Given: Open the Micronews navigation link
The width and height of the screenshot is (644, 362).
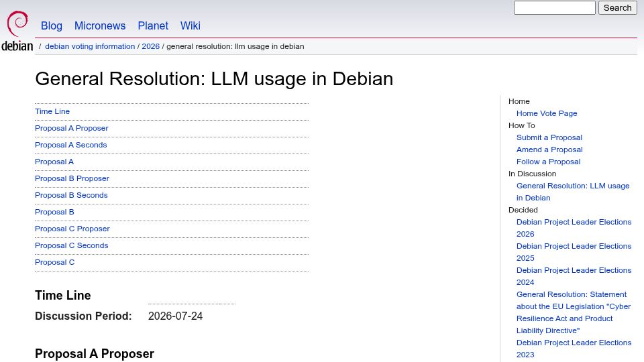Looking at the screenshot, I should tap(100, 26).
